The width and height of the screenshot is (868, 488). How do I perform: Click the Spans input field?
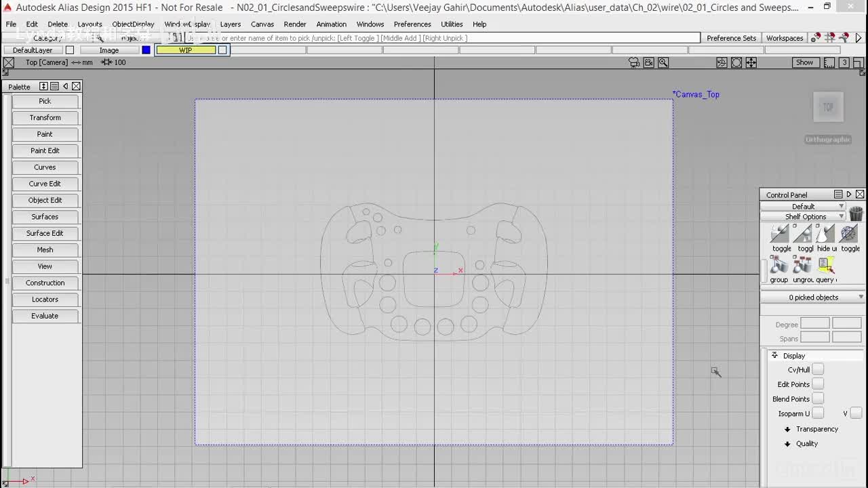[x=815, y=337]
